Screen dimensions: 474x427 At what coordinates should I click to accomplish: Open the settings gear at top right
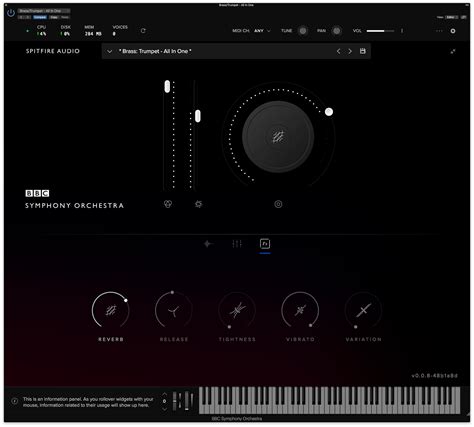coord(453,31)
